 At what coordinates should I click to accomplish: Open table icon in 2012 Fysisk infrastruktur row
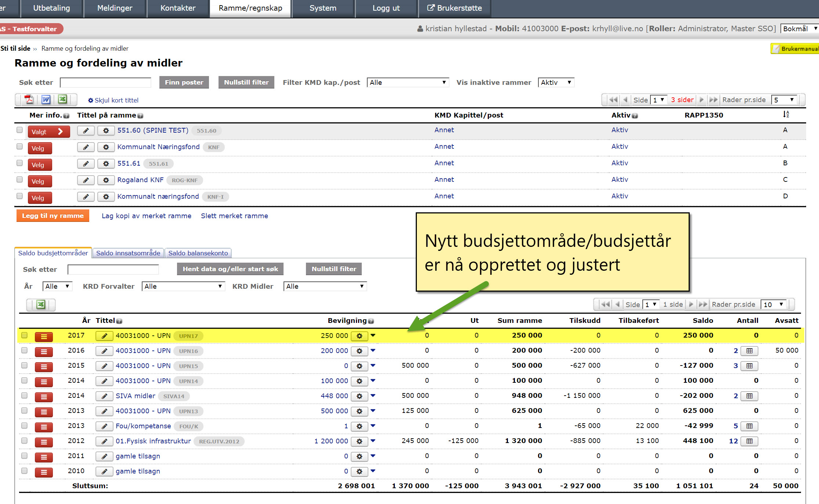[x=749, y=441]
